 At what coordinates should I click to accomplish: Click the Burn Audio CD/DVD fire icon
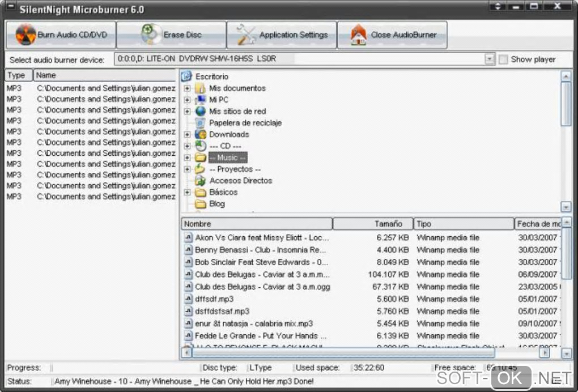coord(25,35)
